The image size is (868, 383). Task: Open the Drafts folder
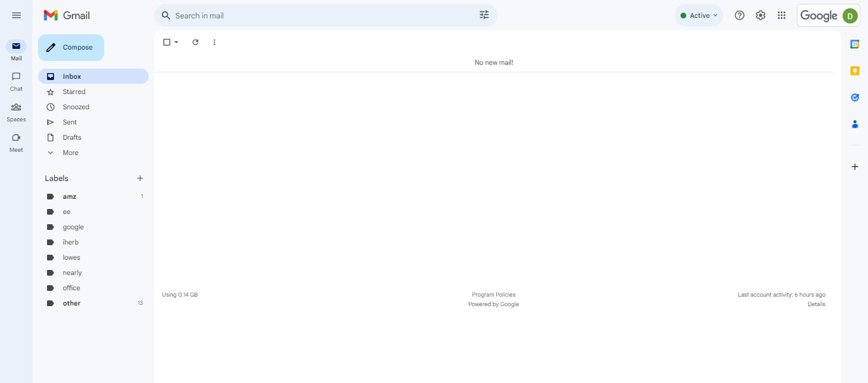point(93,138)
